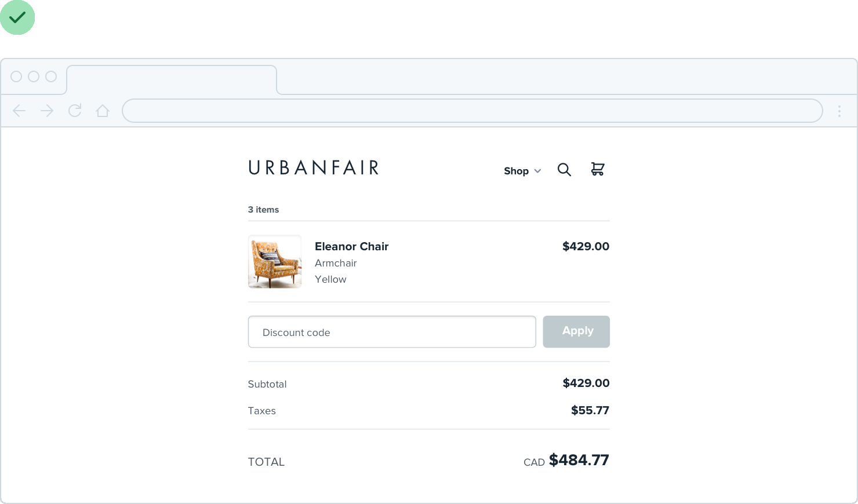The width and height of the screenshot is (858, 504).
Task: Select the empty browser tab
Action: pyautogui.click(x=172, y=79)
